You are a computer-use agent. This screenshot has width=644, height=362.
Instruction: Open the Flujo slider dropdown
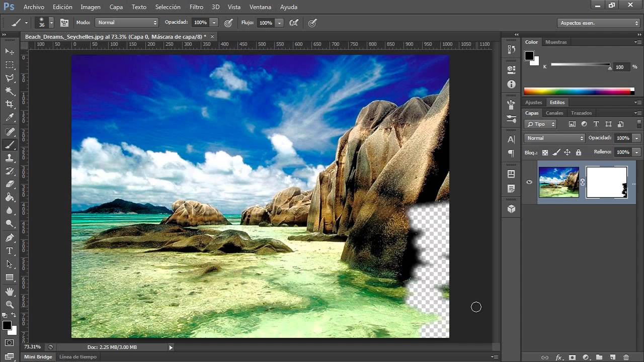(279, 23)
